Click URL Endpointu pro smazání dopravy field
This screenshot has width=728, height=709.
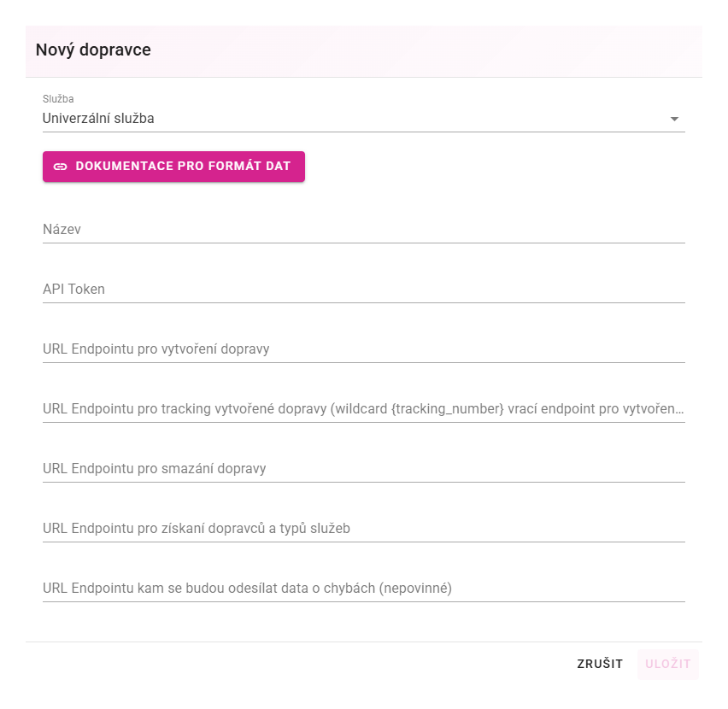pyautogui.click(x=363, y=469)
